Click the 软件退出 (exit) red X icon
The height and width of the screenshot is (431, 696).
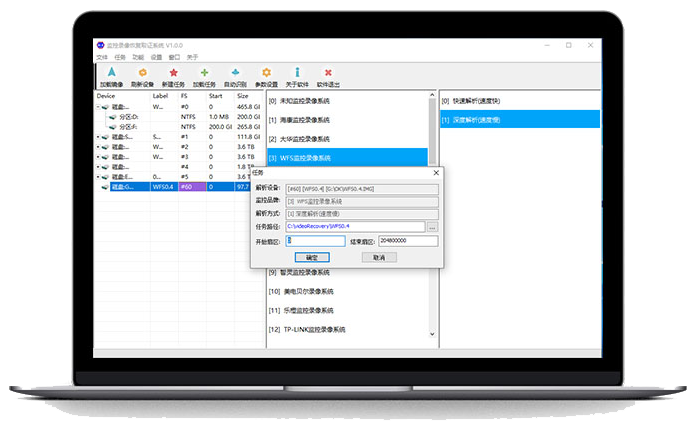click(328, 76)
